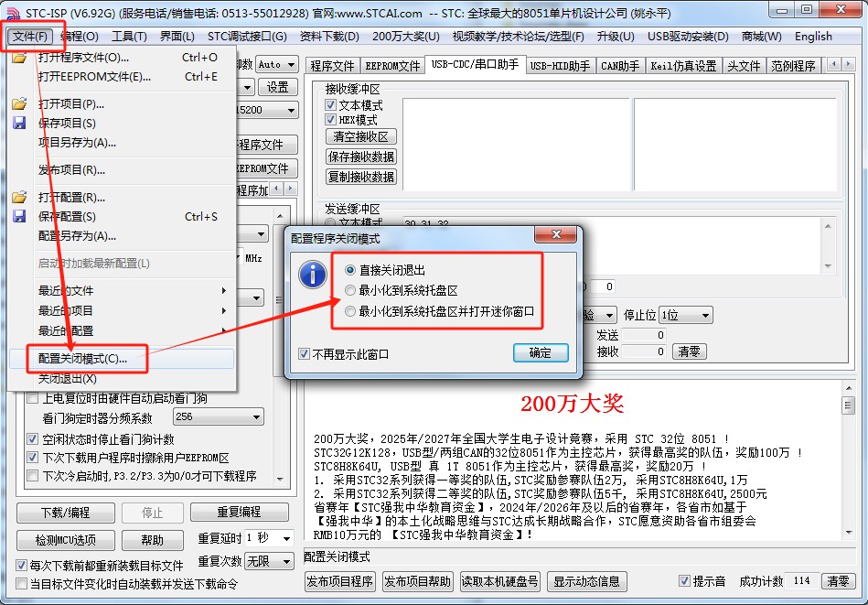This screenshot has width=868, height=605.
Task: Click the folder icon beside 打开配置
Action: pyautogui.click(x=19, y=197)
